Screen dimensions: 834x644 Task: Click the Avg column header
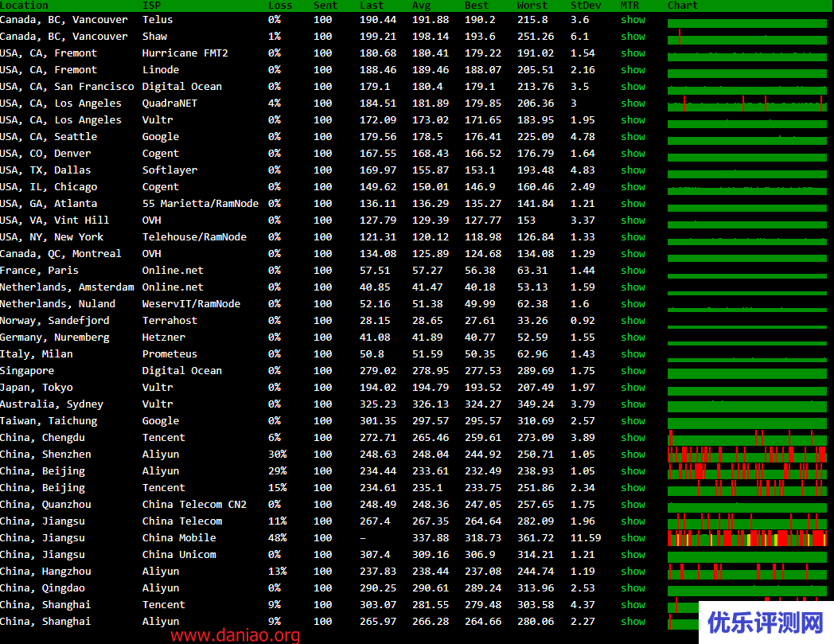point(421,6)
